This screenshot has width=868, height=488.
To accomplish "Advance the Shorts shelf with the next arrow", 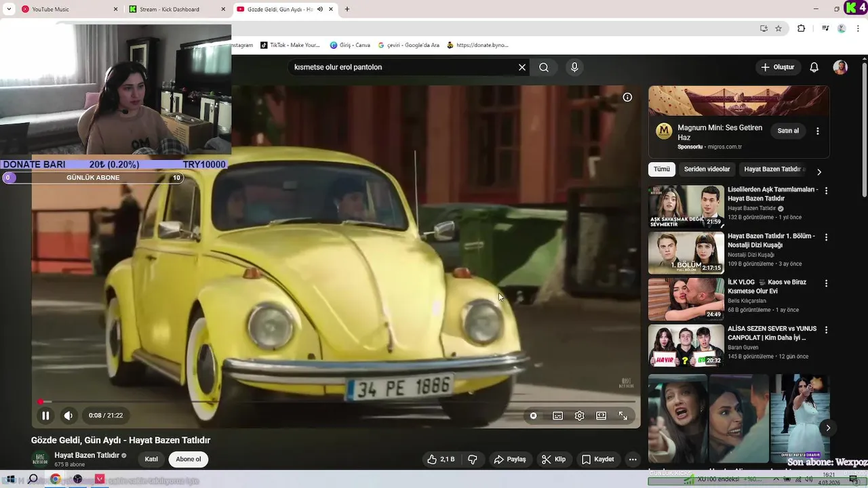I will tap(827, 428).
